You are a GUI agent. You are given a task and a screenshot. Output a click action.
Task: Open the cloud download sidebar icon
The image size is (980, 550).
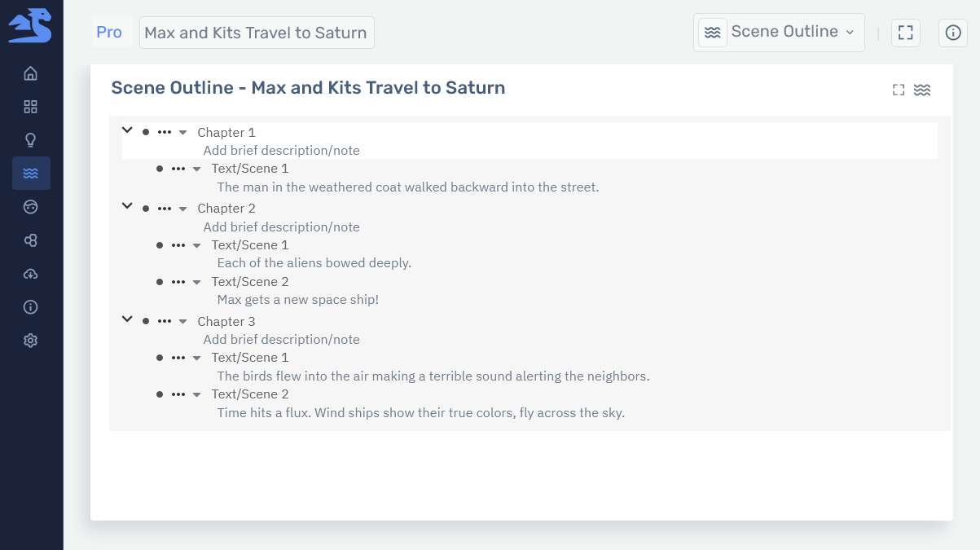point(30,274)
